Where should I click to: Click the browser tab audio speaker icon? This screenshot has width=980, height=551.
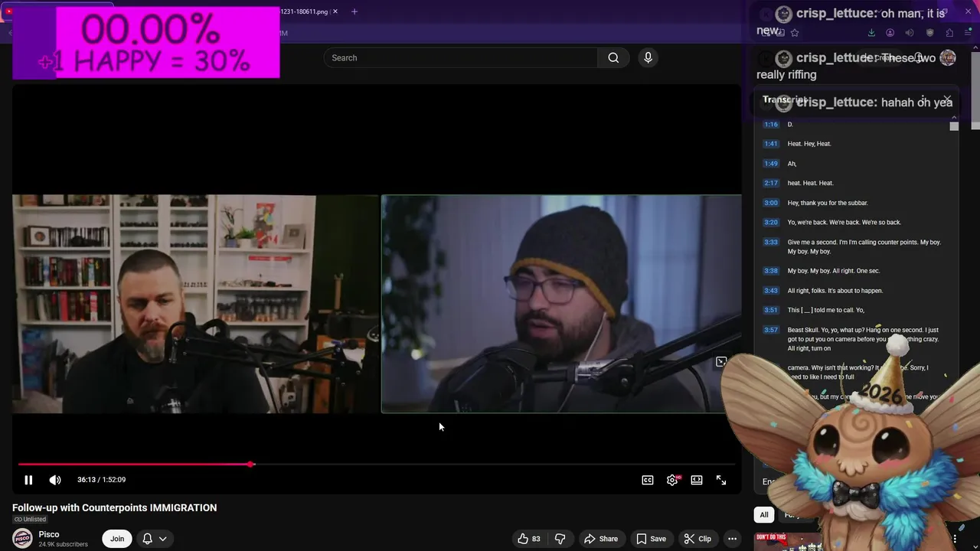tap(910, 33)
